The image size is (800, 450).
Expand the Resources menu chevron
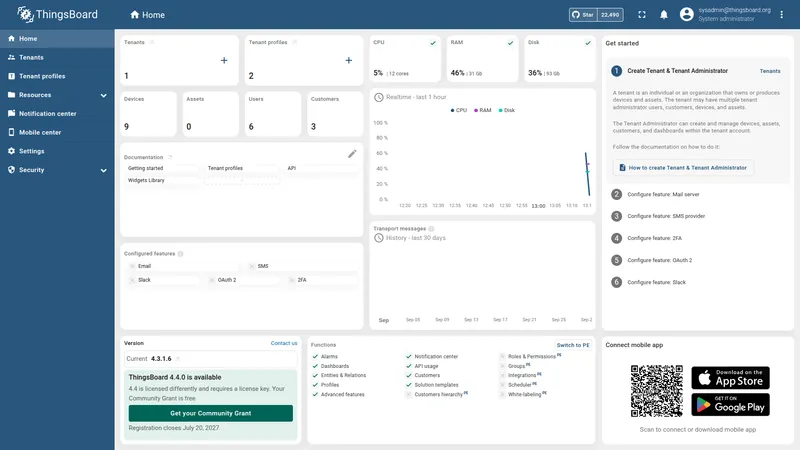point(104,95)
